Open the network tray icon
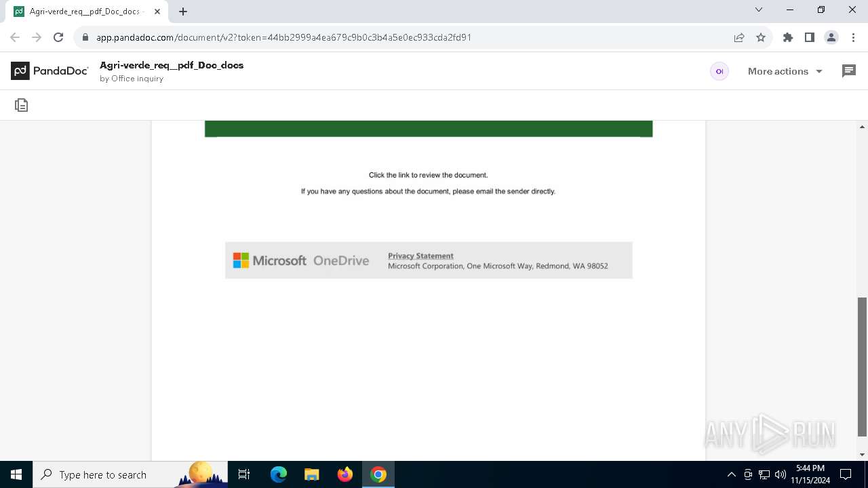868x488 pixels. pyautogui.click(x=764, y=474)
